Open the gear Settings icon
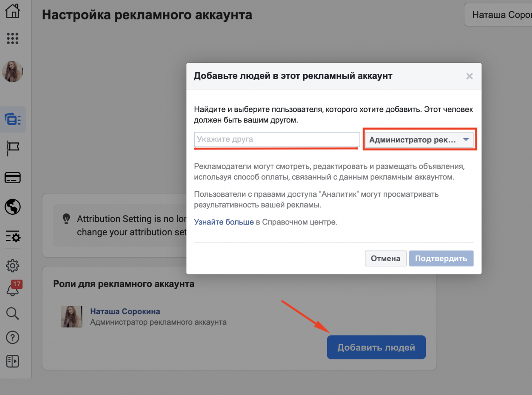This screenshot has height=395, width=532. coord(13,266)
